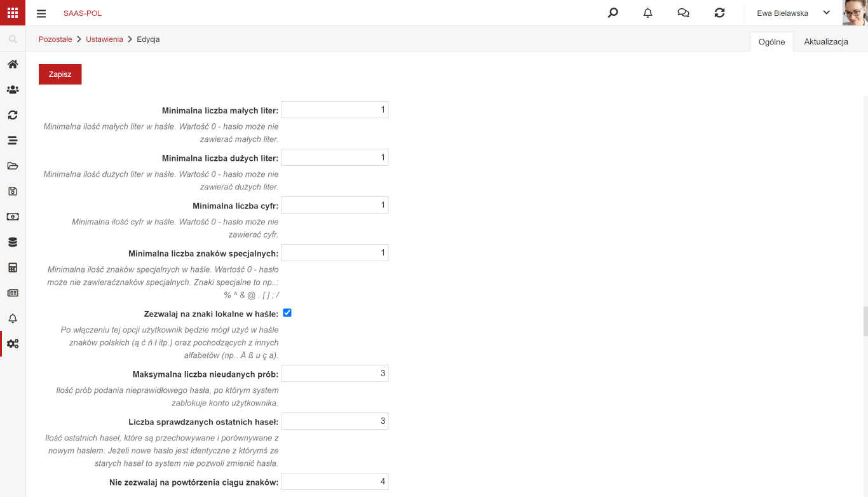Open the users group sidebar icon
Screen dimensions: 868x497
coord(13,90)
